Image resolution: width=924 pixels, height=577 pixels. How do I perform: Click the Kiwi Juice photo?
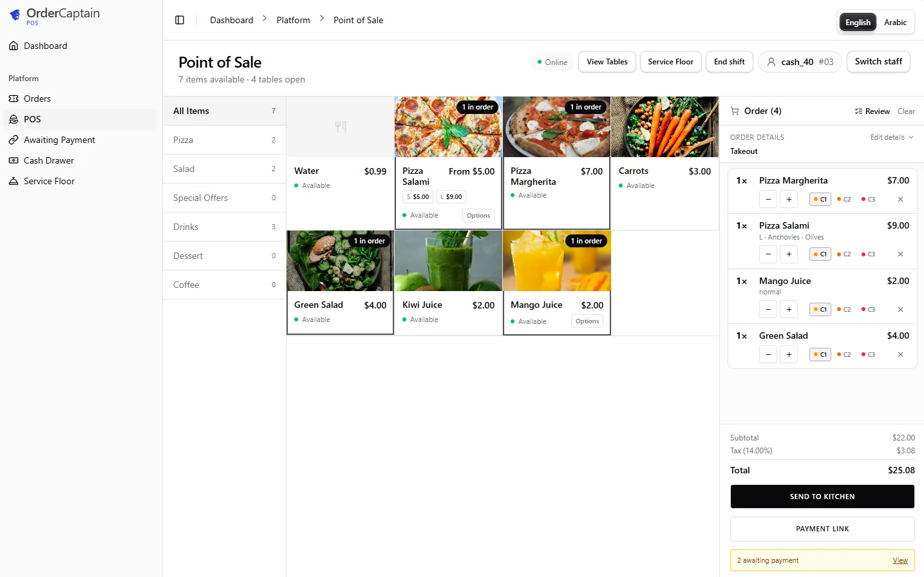tap(448, 261)
